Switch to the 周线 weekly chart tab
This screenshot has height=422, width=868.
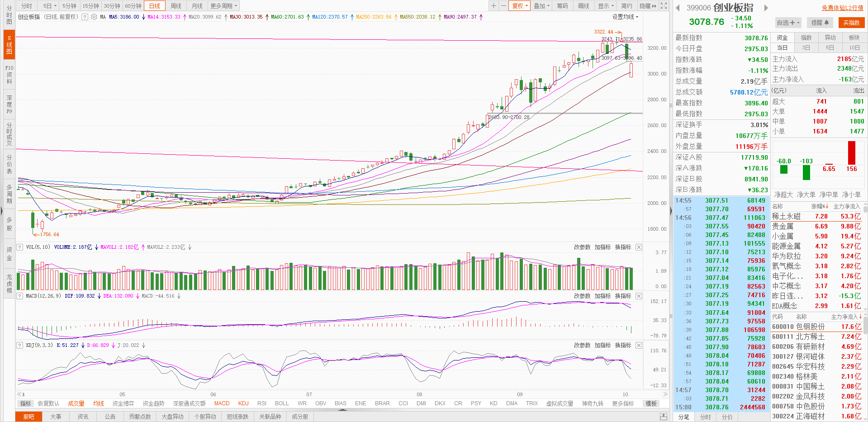coord(176,6)
